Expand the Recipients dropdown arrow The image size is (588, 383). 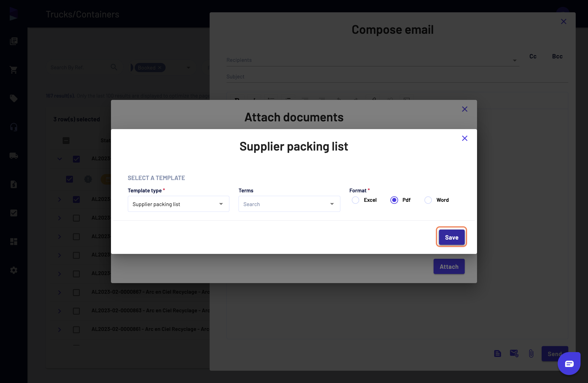514,60
